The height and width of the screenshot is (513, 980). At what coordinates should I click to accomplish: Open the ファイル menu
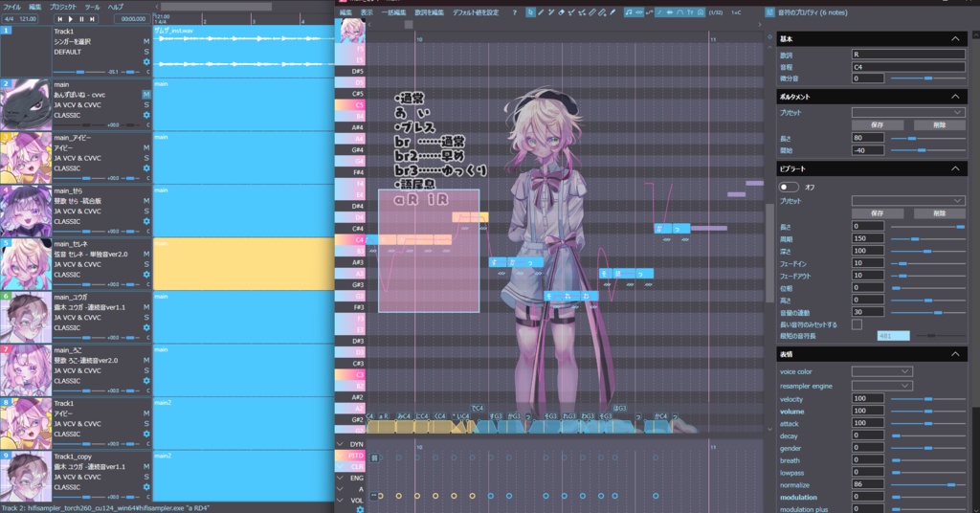[12, 7]
